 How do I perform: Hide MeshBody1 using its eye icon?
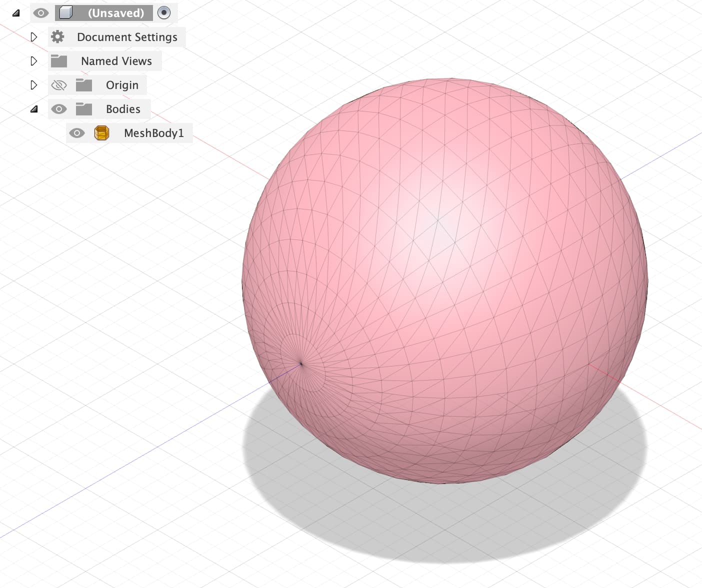77,133
